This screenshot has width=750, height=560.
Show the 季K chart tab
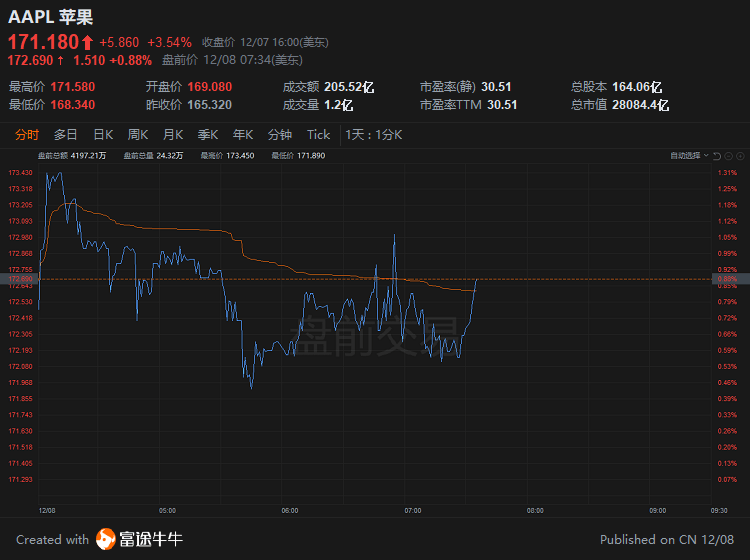click(208, 135)
